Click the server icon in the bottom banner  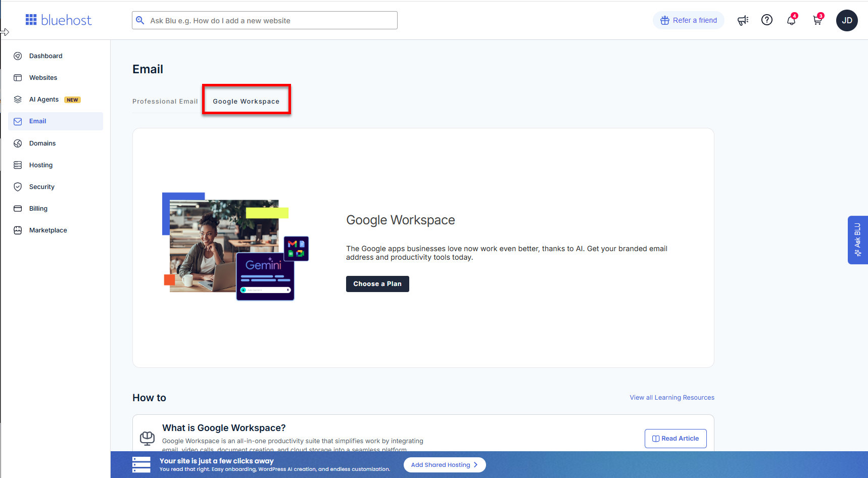coord(141,465)
